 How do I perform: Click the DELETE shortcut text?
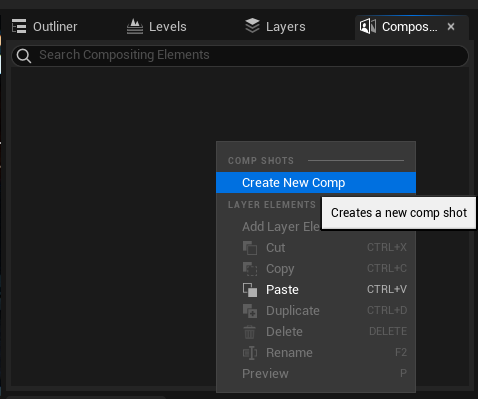click(388, 331)
